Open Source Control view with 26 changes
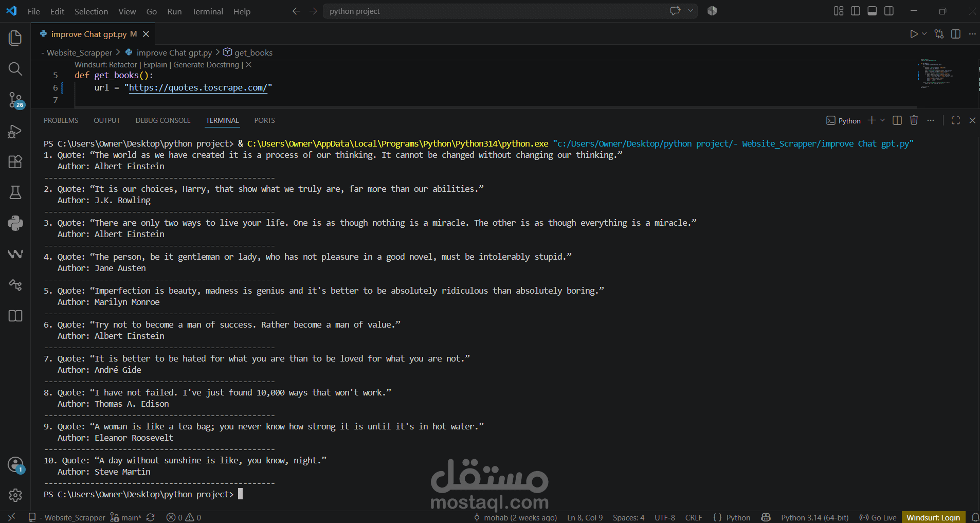This screenshot has width=980, height=523. coord(15,100)
